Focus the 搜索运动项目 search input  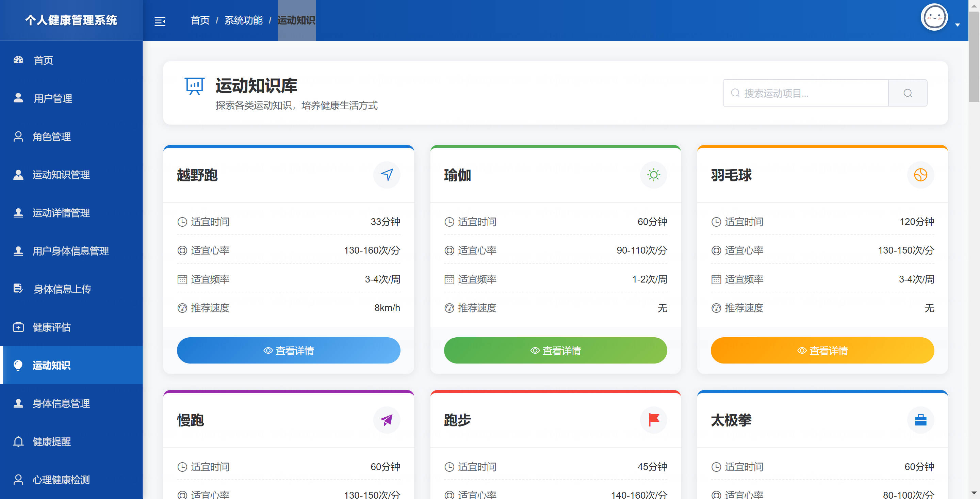(x=806, y=93)
